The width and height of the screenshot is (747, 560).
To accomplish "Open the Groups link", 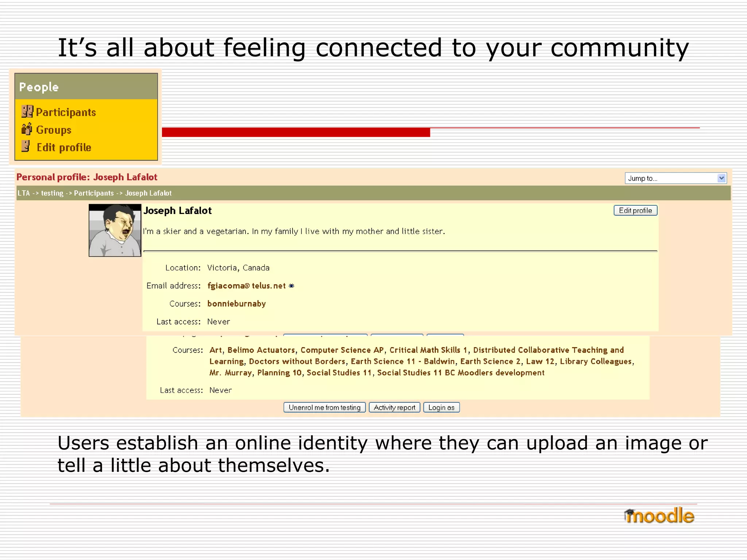I will click(x=54, y=130).
